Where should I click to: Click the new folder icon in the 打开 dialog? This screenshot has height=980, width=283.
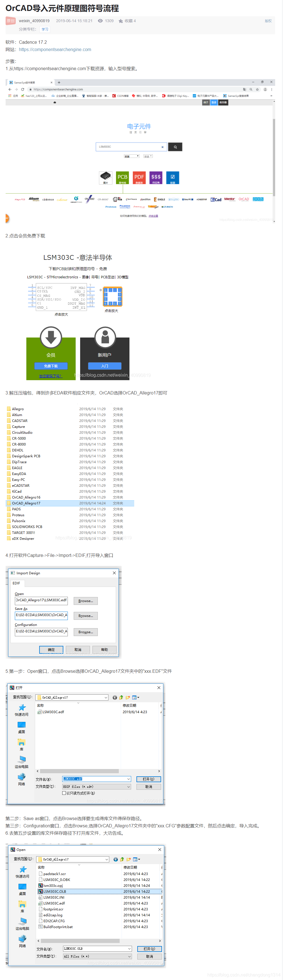(x=128, y=697)
